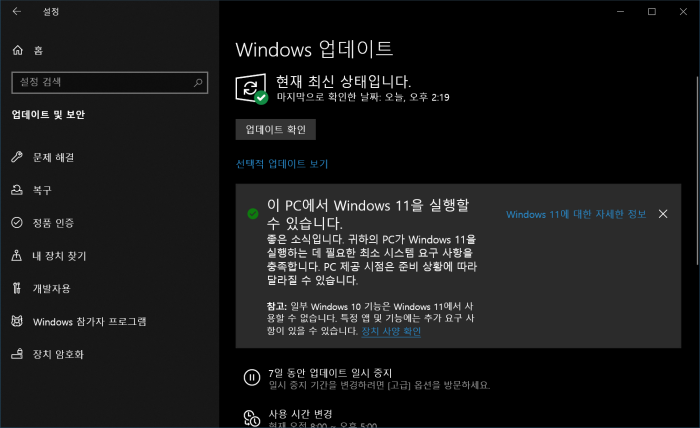Open the Windows 11에 대한 자세한 정보 link
Screen dimensions: 700x428
[x=576, y=214]
